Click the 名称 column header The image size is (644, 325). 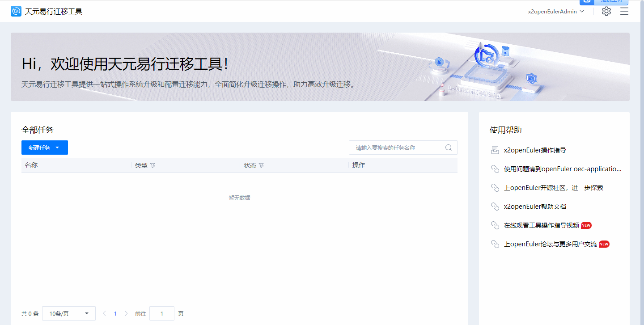pos(31,165)
